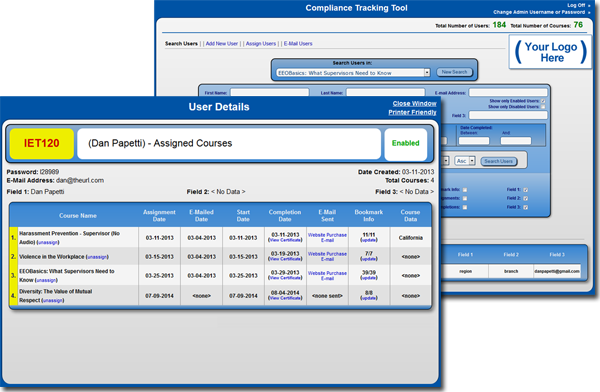Switch to the E-Mail Users tab
The height and width of the screenshot is (392, 600).
(298, 44)
